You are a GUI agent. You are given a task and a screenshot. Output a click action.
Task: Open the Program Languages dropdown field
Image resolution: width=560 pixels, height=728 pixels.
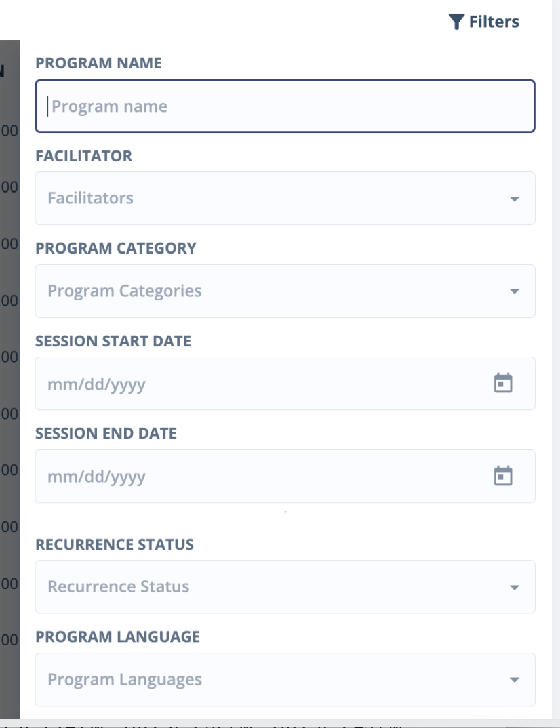pos(271,680)
